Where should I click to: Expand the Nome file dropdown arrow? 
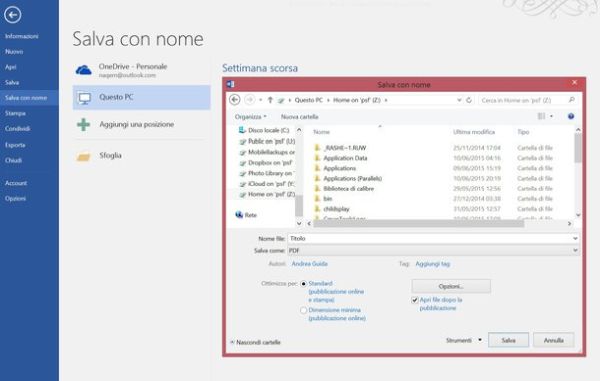click(x=575, y=238)
